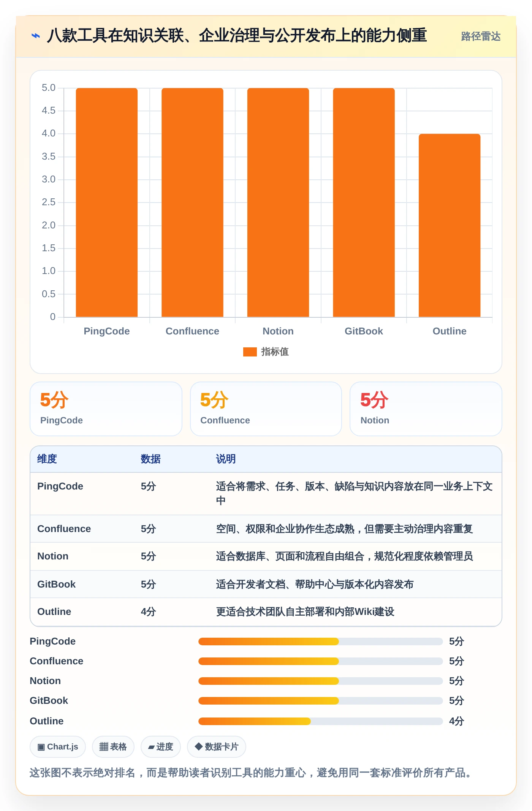The width and height of the screenshot is (532, 811).
Task: Open the Notion 5分 data card
Action: (426, 409)
